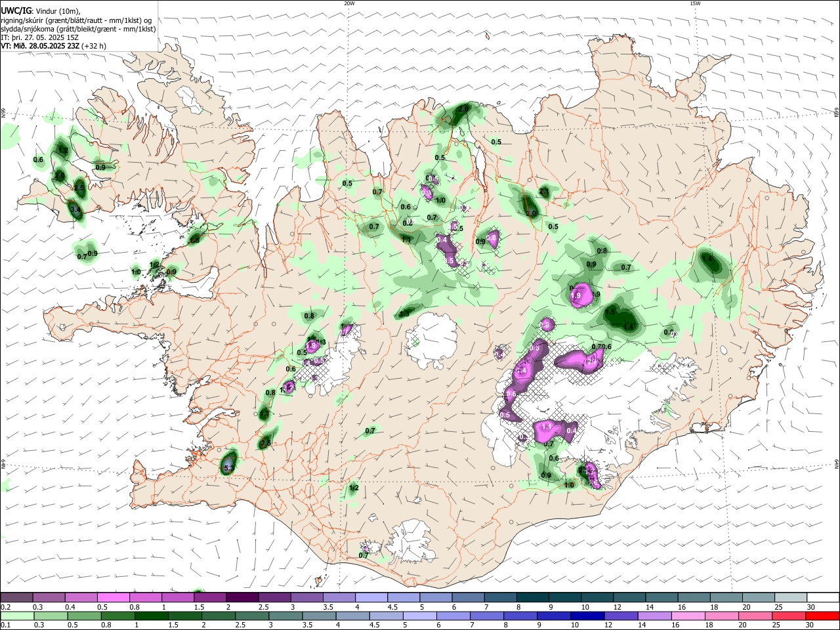840x630 pixels.
Task: Click the darkest mauve 0.2 snow legend swatch
Action: click(x=16, y=597)
